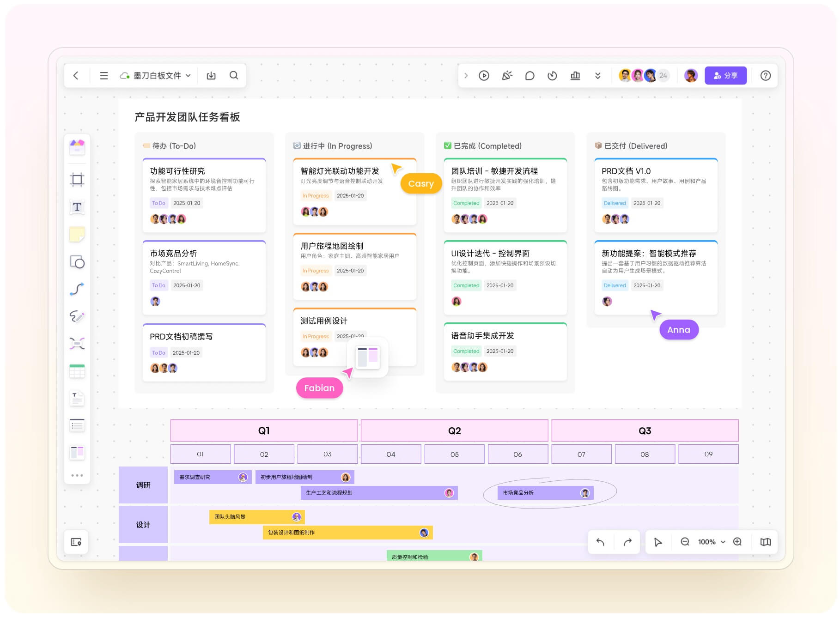840x618 pixels.
Task: Open the hamburger menu
Action: 103,75
